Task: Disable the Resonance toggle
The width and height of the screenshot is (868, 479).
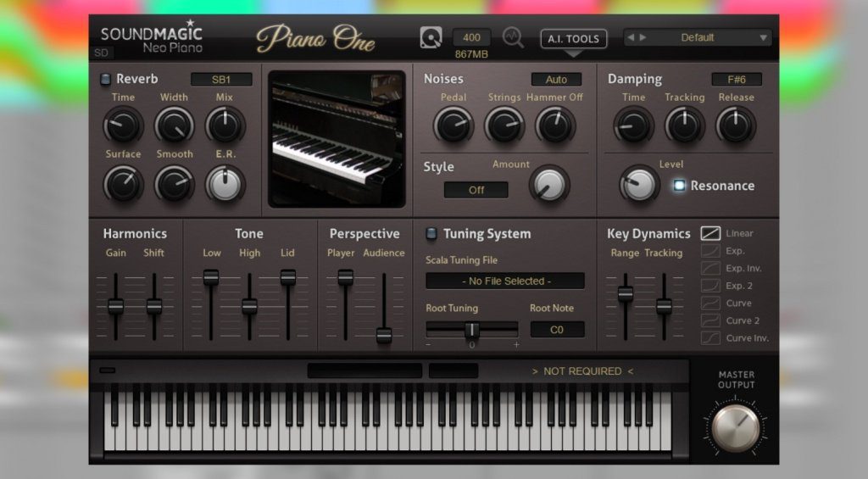Action: pyautogui.click(x=679, y=185)
